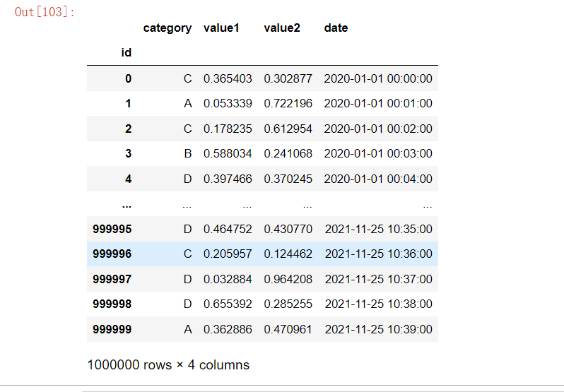Click row index 999996
Screen dimensions: 564x392
coord(112,254)
